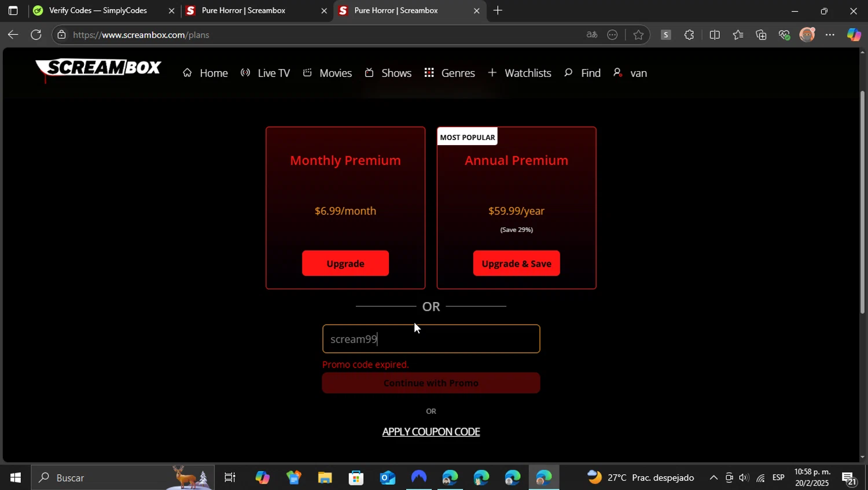Open the van user account menu
This screenshot has width=868, height=490.
tap(630, 73)
